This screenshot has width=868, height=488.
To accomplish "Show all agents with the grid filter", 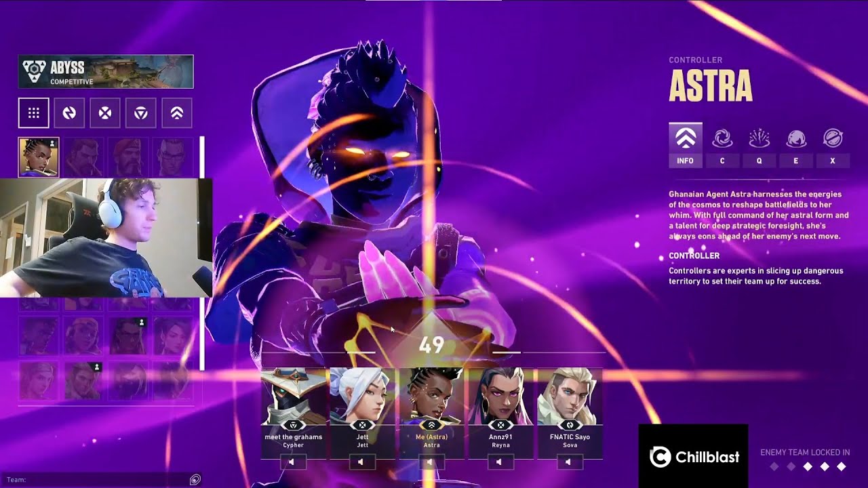I will [x=34, y=113].
